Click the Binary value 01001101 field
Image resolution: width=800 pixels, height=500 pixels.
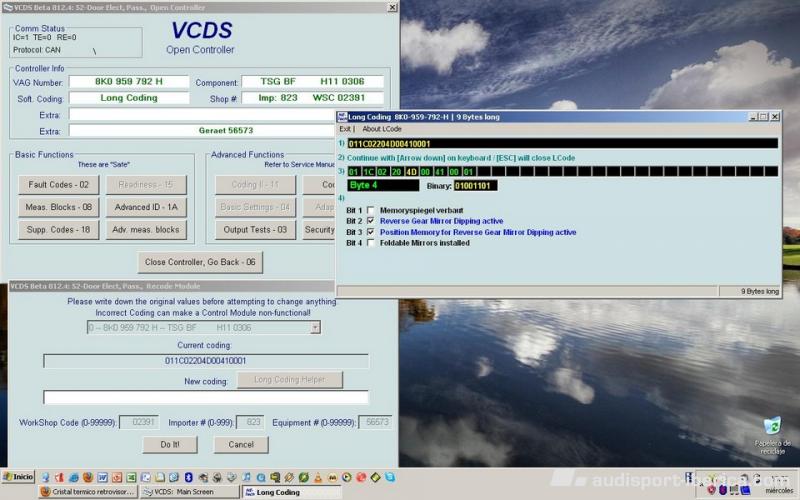click(475, 186)
